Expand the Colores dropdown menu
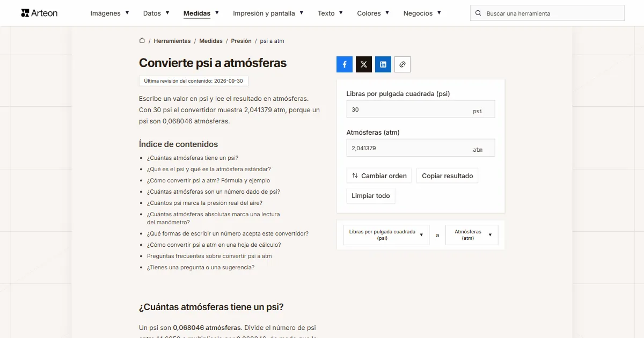Screen dimensions: 644x338 (x=373, y=13)
